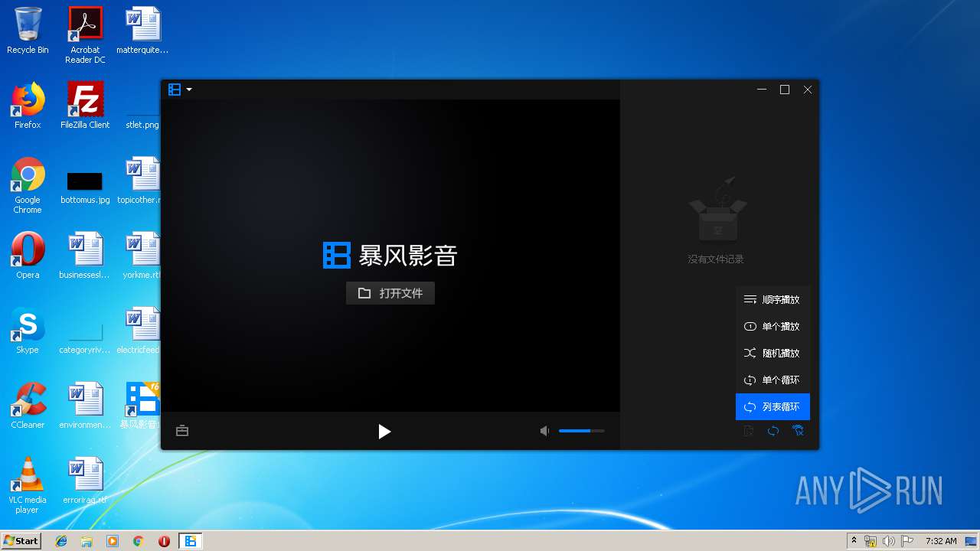Select the matterquite document icon
Image resolution: width=980 pixels, height=551 pixels.
coord(142,31)
